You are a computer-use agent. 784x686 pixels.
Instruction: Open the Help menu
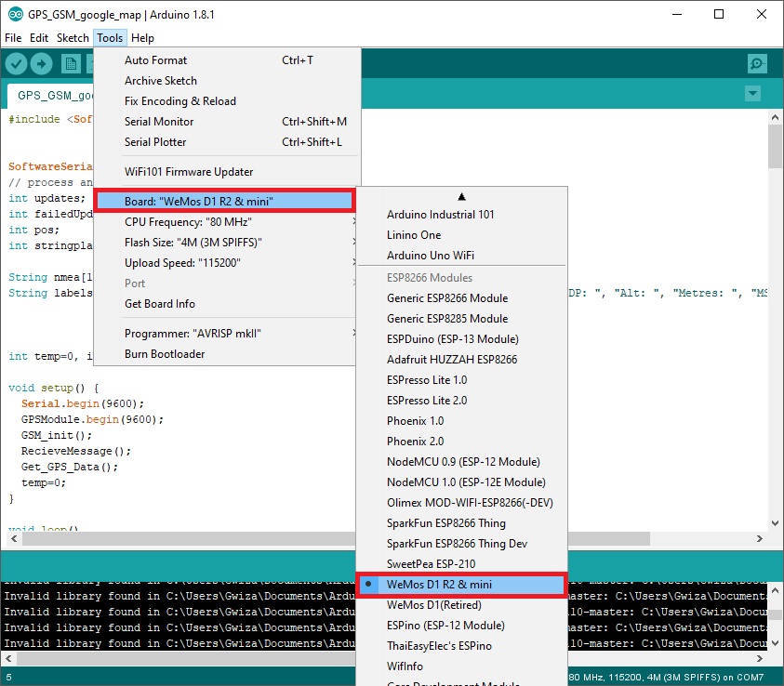tap(142, 38)
